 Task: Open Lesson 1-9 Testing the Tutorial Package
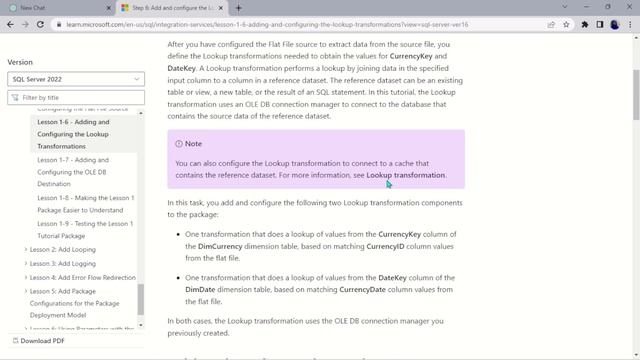coord(84,230)
